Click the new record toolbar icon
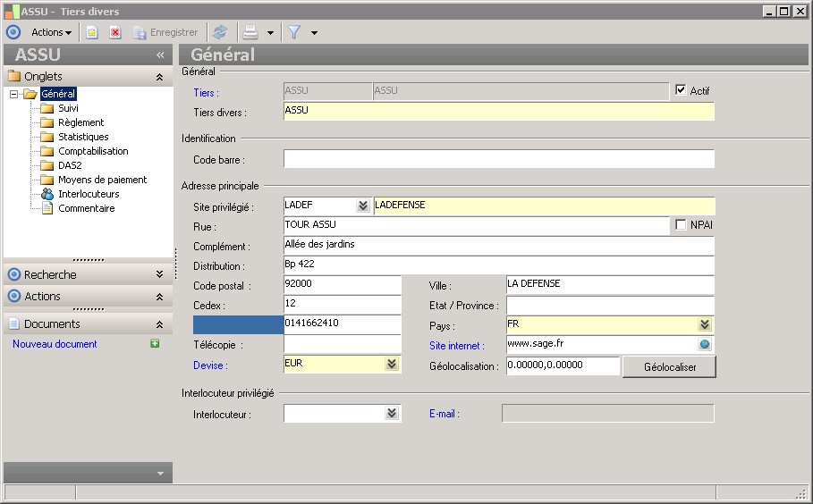The image size is (813, 504). click(x=91, y=32)
